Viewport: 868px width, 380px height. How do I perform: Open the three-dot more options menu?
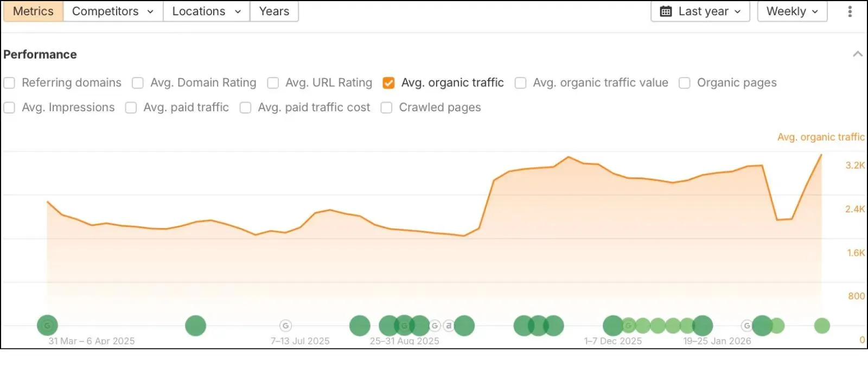(850, 11)
